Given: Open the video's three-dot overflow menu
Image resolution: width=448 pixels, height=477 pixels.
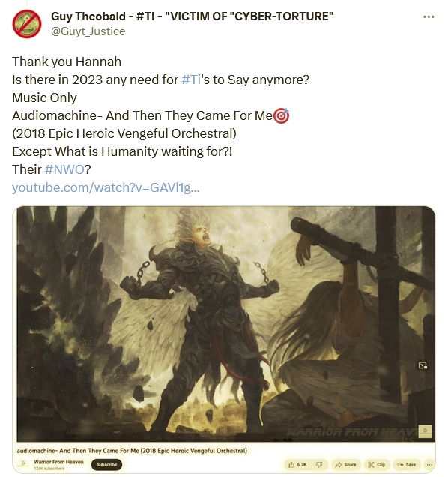Looking at the screenshot, I should click(429, 464).
